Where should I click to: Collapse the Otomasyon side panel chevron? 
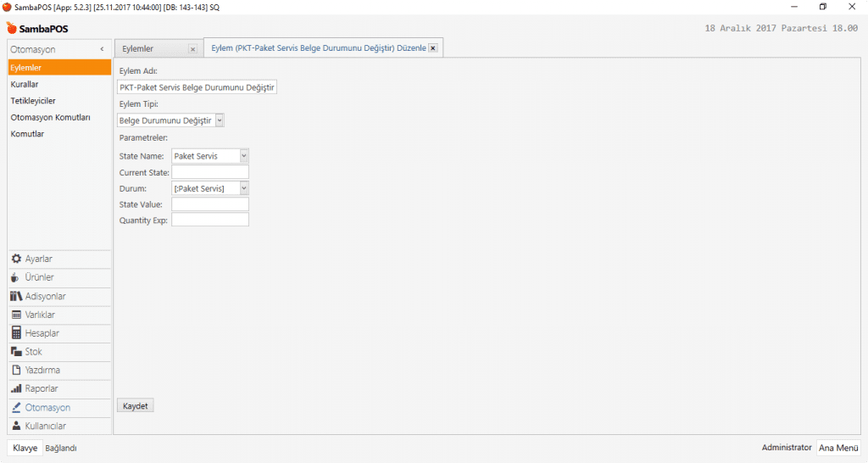102,50
